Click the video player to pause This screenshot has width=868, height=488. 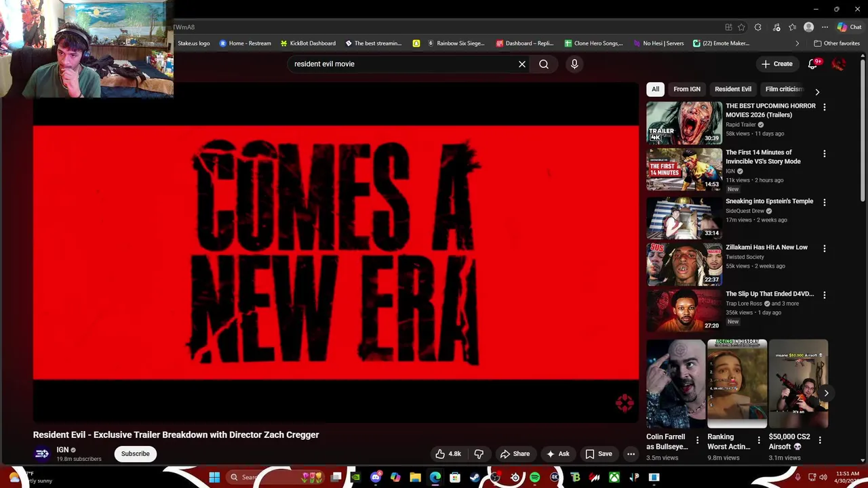pos(336,252)
